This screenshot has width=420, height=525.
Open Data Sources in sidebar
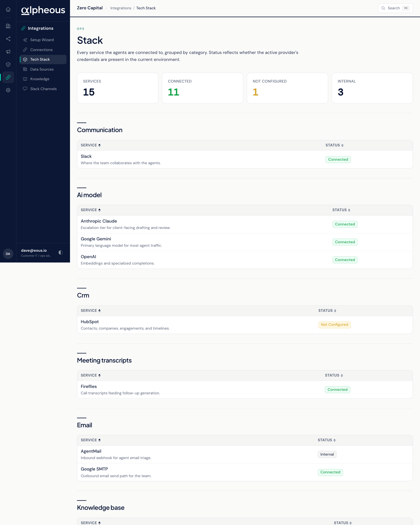43,69
